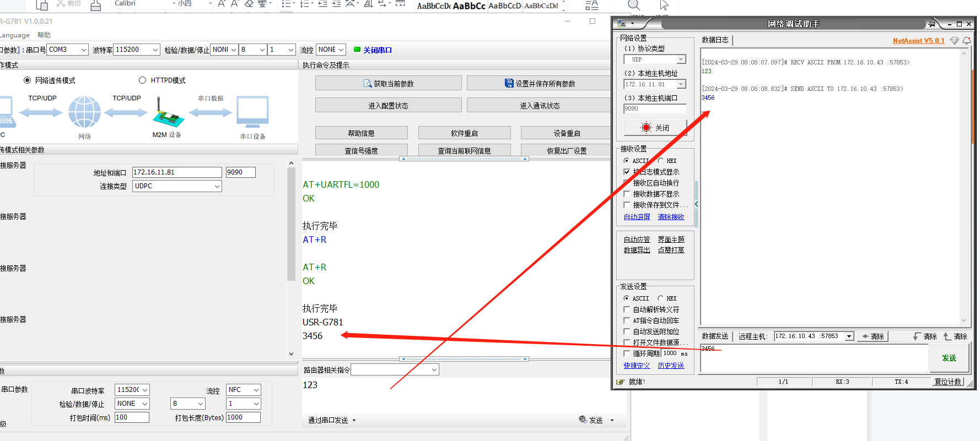Open the 帮助 menu
The height and width of the screenshot is (441, 980).
click(x=44, y=35)
